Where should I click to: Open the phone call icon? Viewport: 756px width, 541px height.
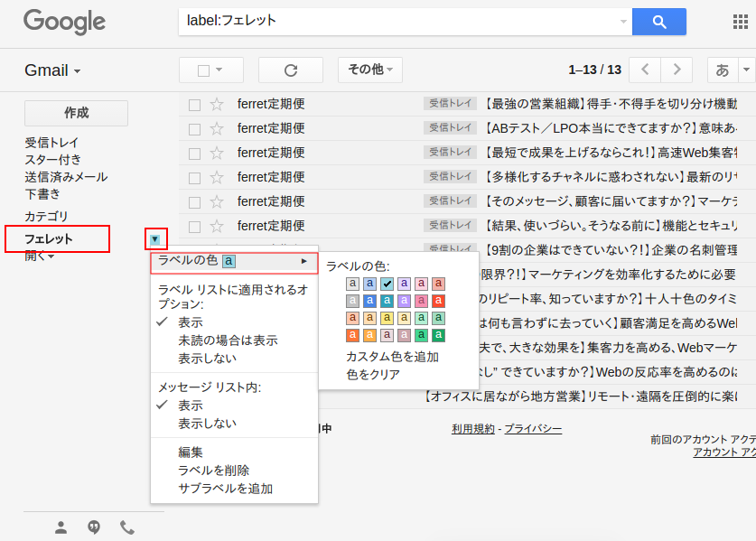(x=127, y=527)
